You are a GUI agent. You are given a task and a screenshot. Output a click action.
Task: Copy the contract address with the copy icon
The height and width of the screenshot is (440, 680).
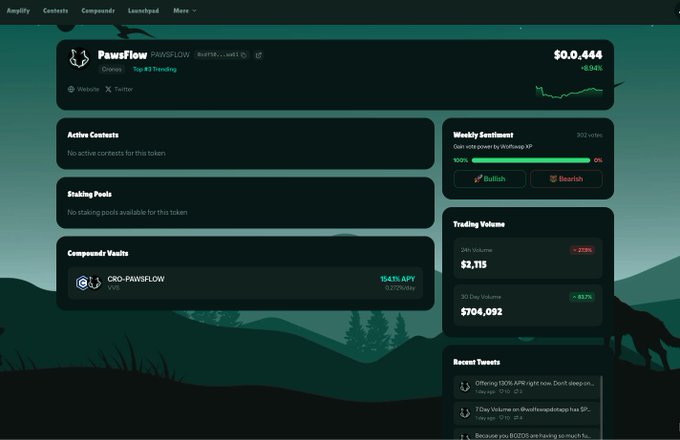pyautogui.click(x=244, y=55)
